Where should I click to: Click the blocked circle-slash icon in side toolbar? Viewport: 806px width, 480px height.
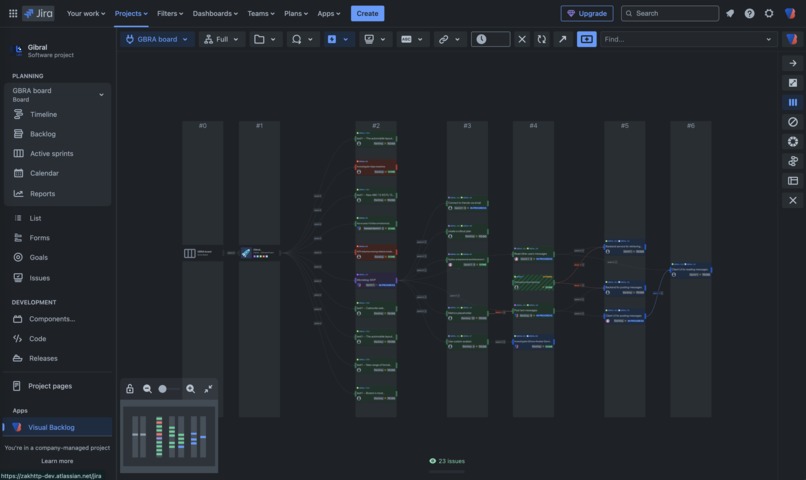coord(793,122)
